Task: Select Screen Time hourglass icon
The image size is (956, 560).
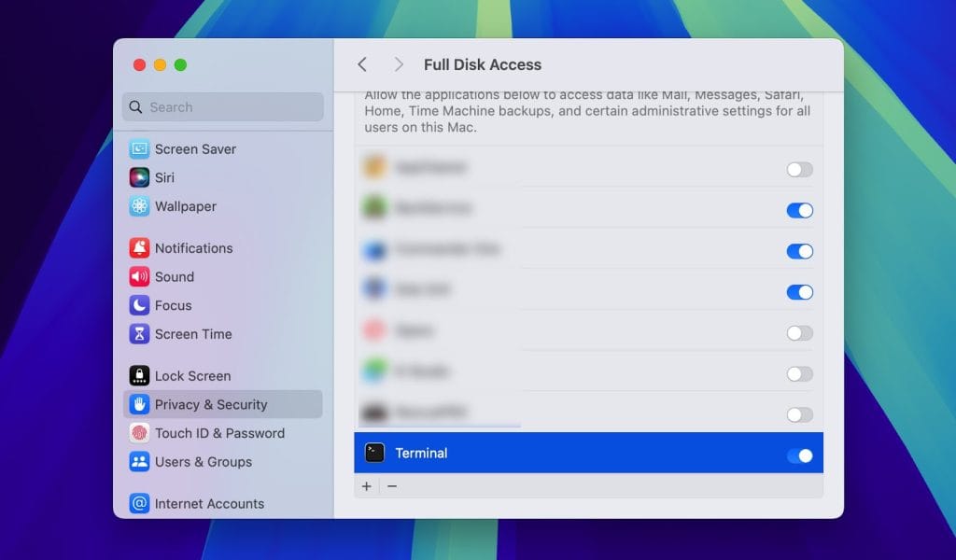Action: click(x=139, y=334)
